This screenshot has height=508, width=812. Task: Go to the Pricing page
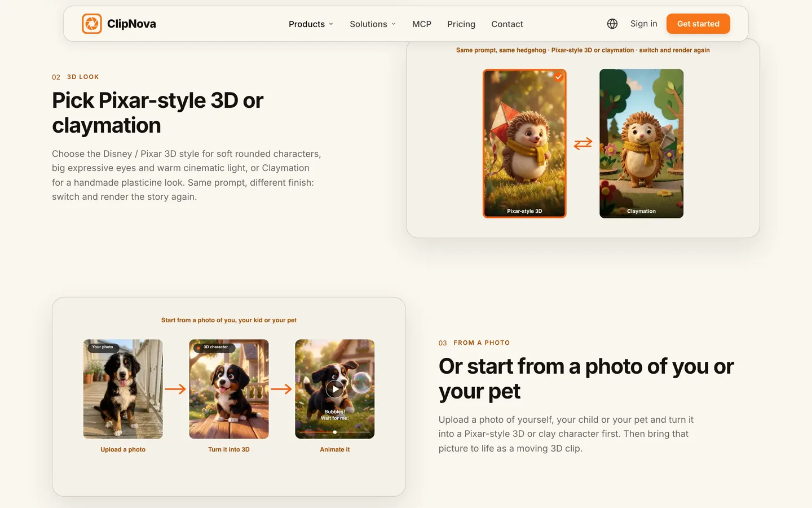461,24
